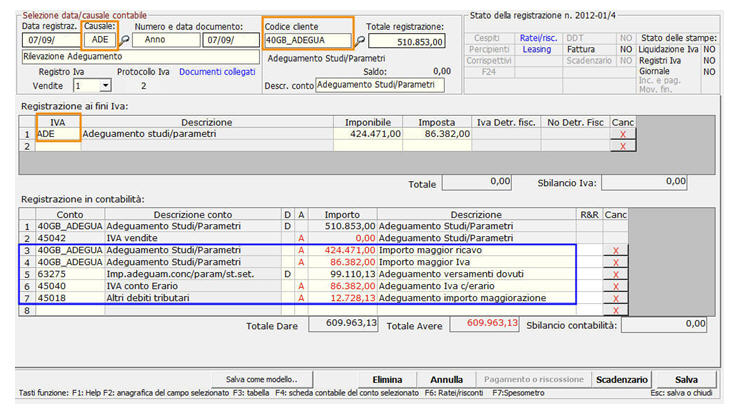Focus the Causale field containing ADE
This screenshot has width=732, height=416.
tap(99, 40)
